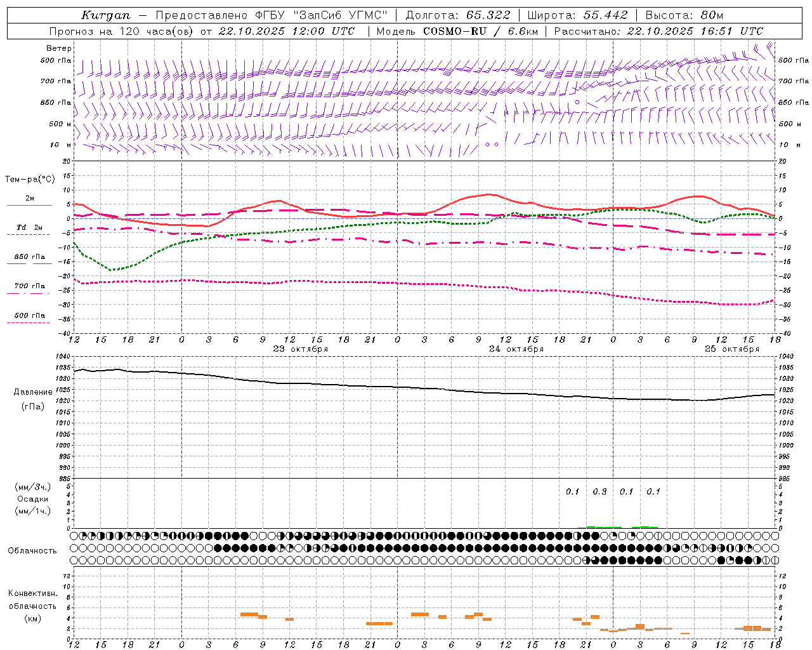Click the "Ветер" wind panel label

59,48
